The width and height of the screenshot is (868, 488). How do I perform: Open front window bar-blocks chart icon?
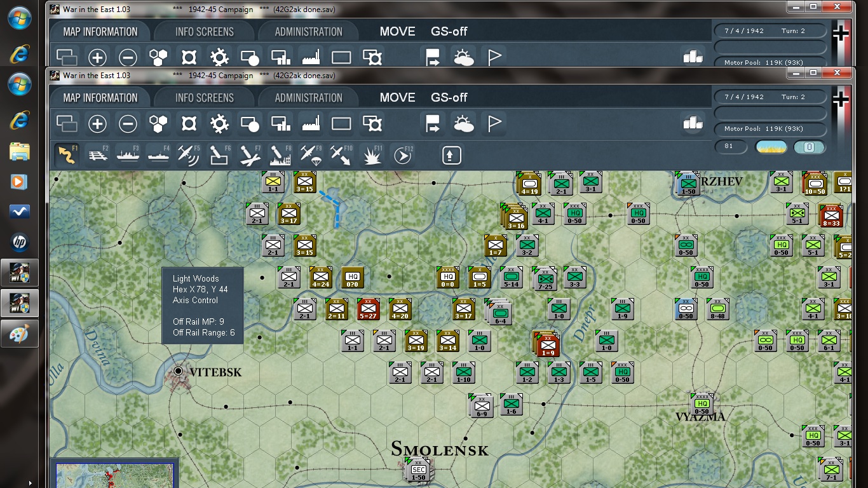click(693, 123)
